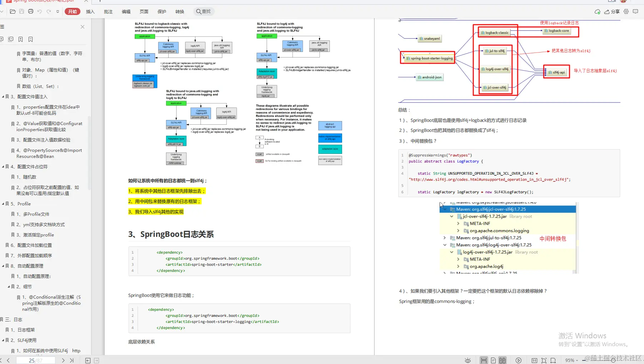Go to bookmark '7、外部配置加载顺序'
The height and width of the screenshot is (364, 644).
pyautogui.click(x=31, y=256)
